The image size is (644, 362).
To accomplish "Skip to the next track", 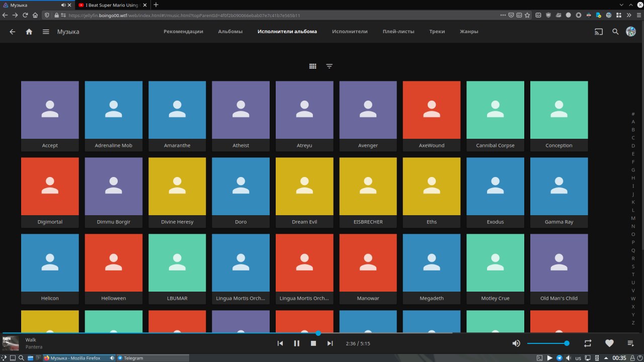I will [330, 343].
